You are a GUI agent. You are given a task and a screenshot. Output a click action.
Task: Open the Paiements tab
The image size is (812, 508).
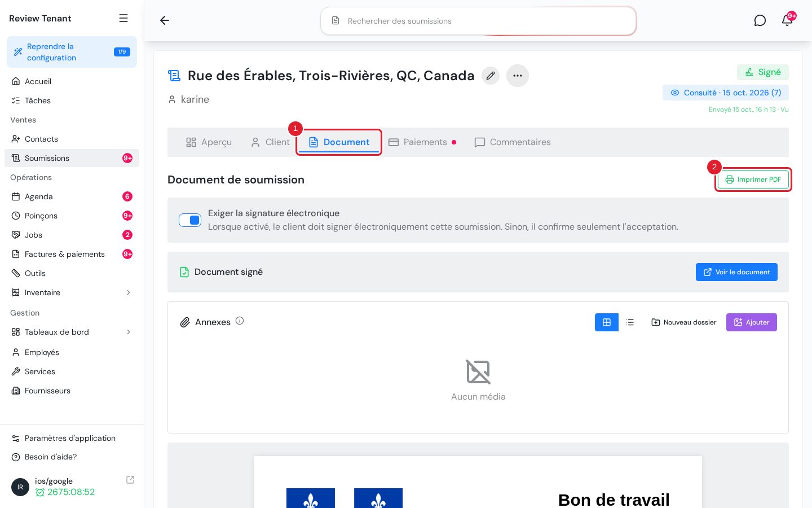point(422,142)
